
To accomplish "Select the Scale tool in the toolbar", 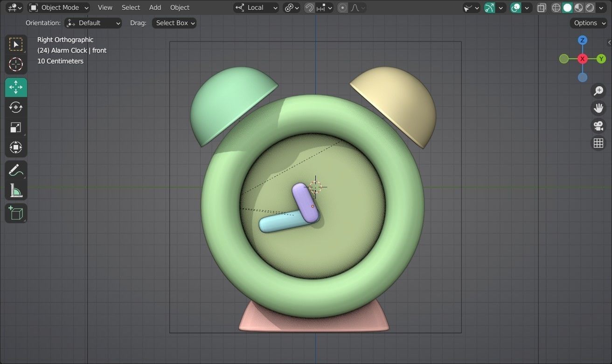I will tap(15, 127).
